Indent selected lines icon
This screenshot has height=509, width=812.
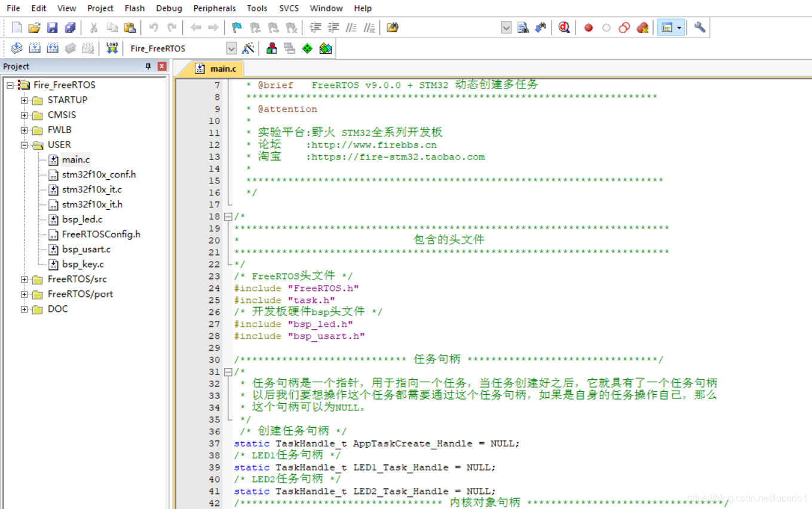[x=315, y=27]
